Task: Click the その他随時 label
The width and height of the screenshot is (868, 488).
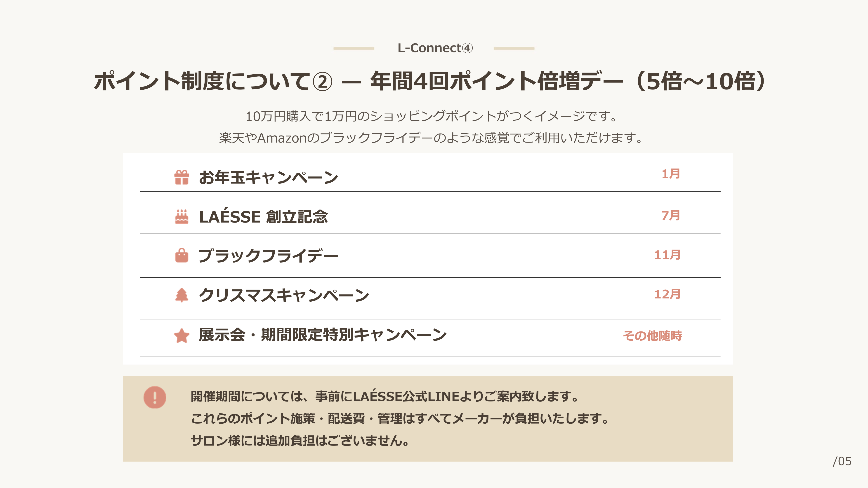Action: coord(652,336)
